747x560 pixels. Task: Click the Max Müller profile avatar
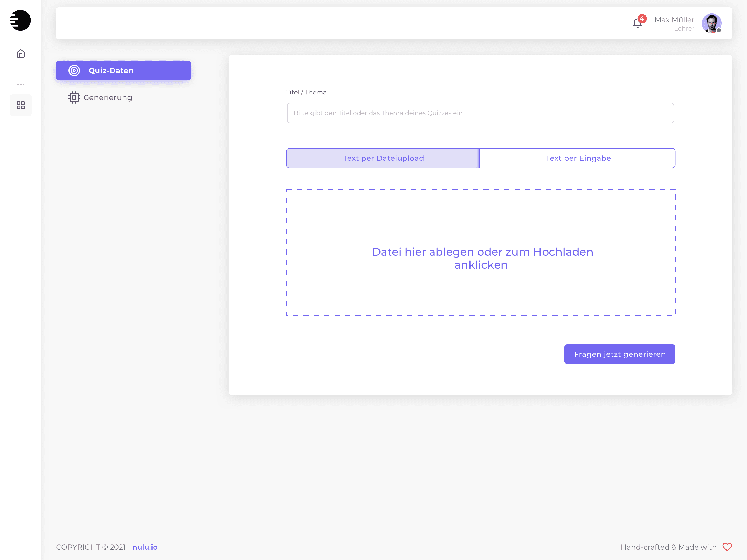(x=711, y=23)
